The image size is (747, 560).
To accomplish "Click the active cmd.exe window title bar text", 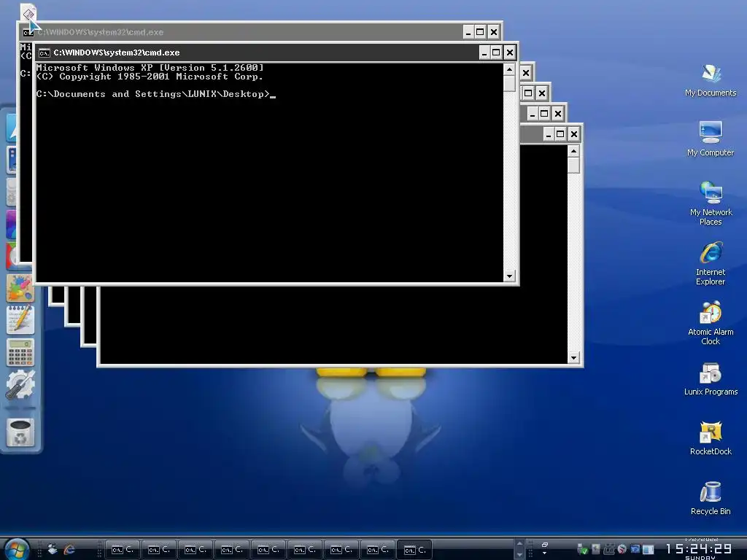I will (x=116, y=52).
